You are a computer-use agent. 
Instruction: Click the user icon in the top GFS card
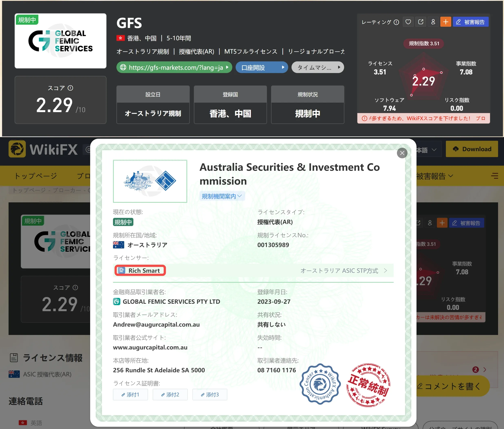433,22
